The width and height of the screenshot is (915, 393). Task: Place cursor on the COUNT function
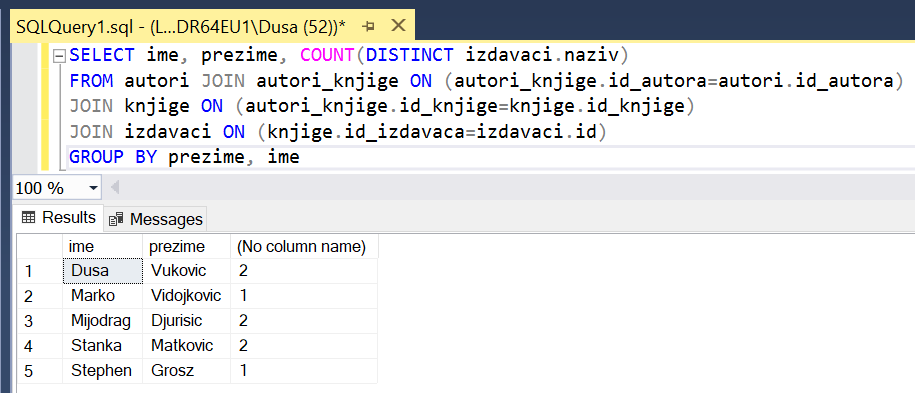pos(327,56)
